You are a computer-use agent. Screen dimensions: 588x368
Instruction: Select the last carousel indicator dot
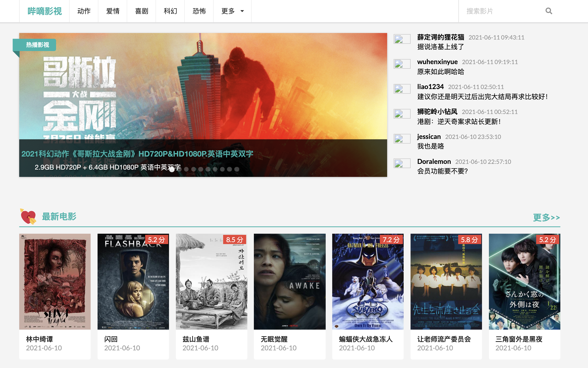tap(237, 169)
